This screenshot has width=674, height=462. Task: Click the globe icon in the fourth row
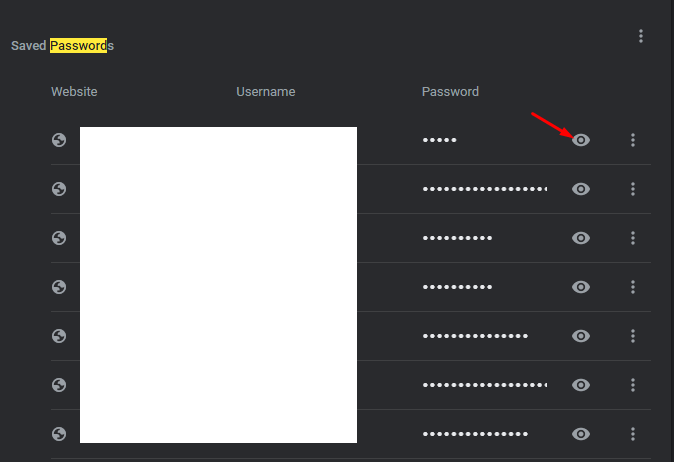[59, 287]
